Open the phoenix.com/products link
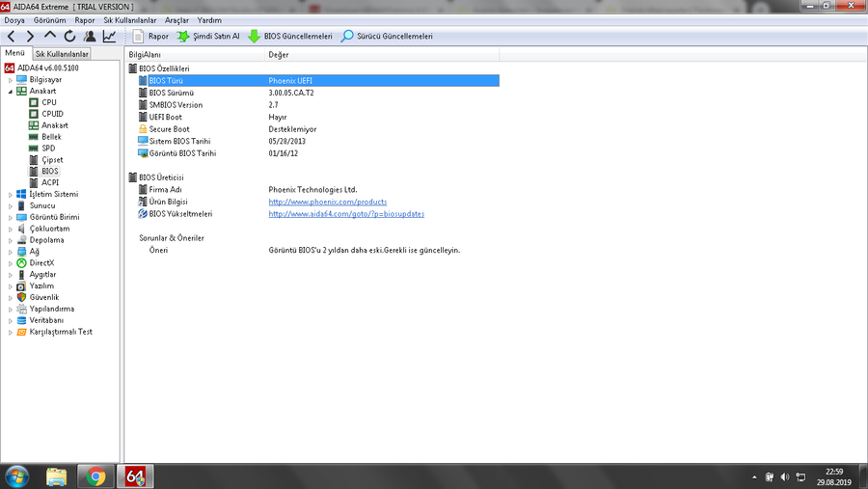 pos(328,203)
